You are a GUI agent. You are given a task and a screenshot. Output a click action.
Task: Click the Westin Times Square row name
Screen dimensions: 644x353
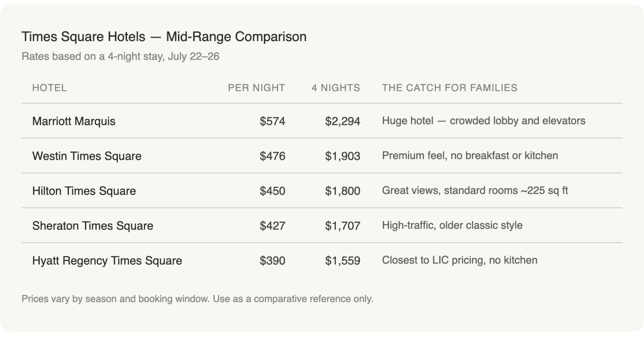pyautogui.click(x=87, y=156)
